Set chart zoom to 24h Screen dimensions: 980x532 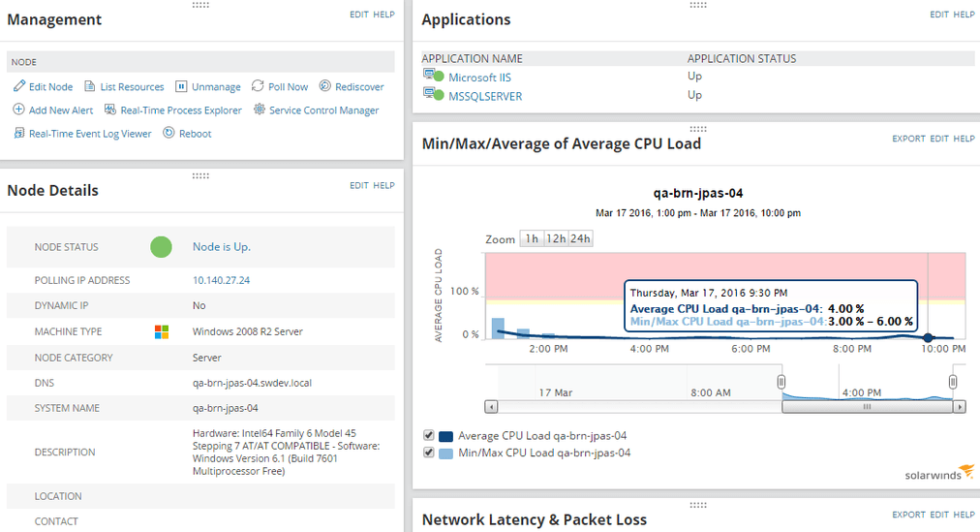coord(580,238)
